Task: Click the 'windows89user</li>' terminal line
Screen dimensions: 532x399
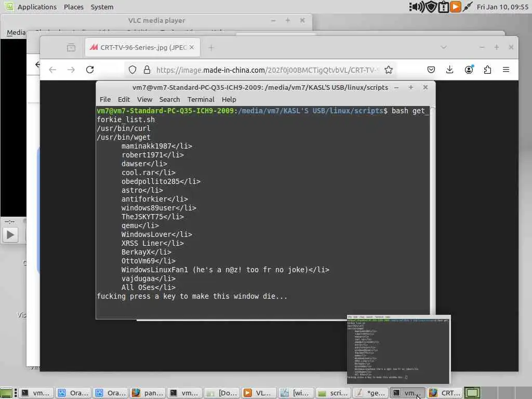Action: pos(159,208)
